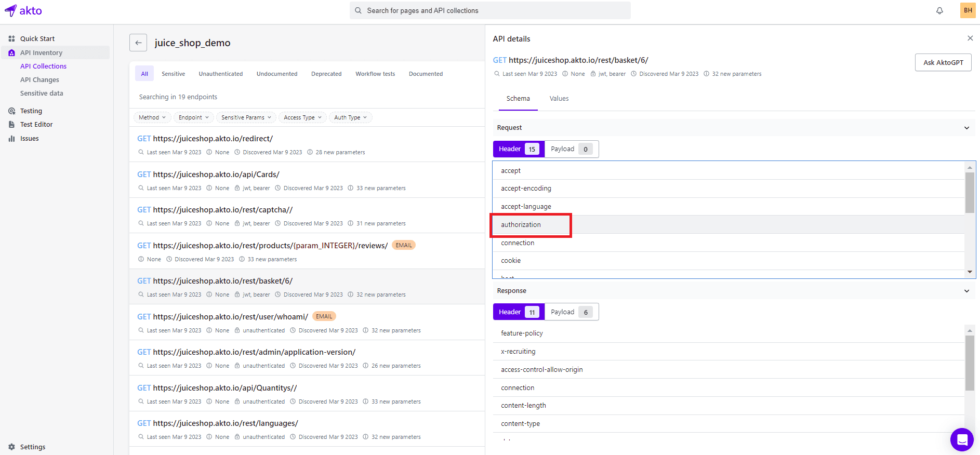This screenshot has width=980, height=455.
Task: Open API Changes in sidebar
Action: (x=39, y=79)
